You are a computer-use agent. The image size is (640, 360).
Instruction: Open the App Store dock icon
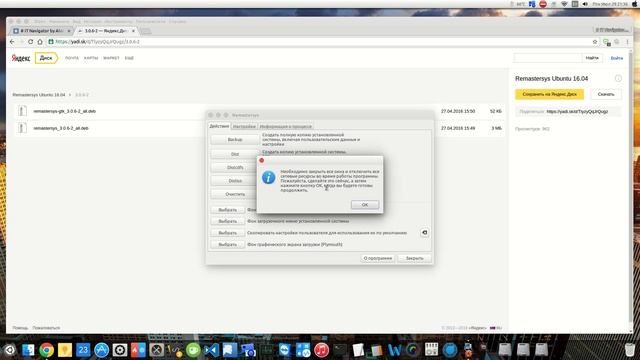101,350
